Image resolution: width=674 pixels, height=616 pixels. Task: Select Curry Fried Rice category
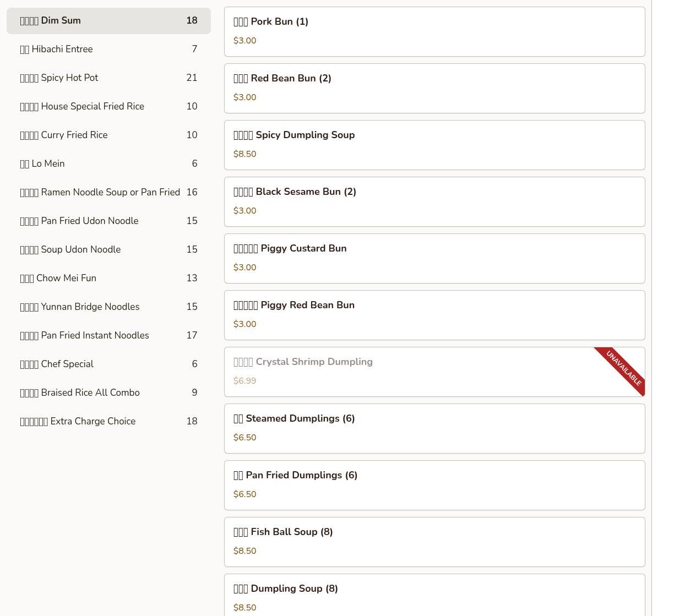click(108, 135)
